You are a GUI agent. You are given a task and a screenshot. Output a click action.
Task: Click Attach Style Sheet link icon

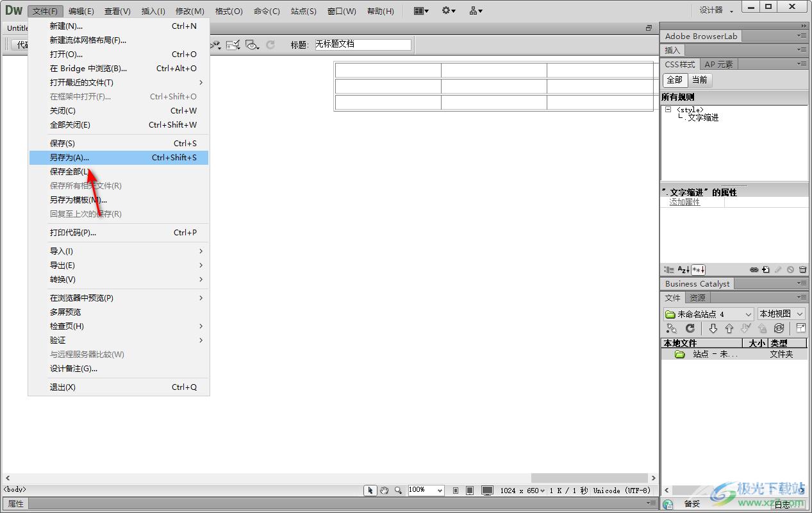(x=754, y=270)
